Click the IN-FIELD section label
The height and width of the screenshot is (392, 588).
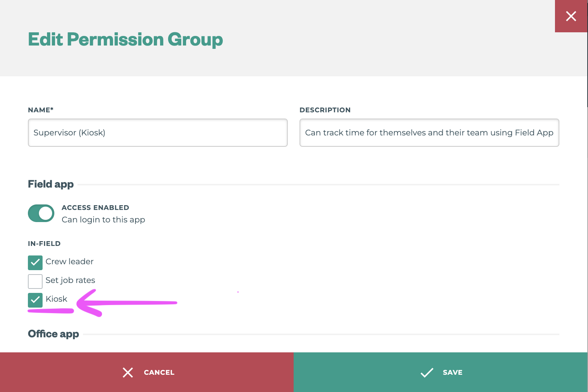click(x=44, y=243)
